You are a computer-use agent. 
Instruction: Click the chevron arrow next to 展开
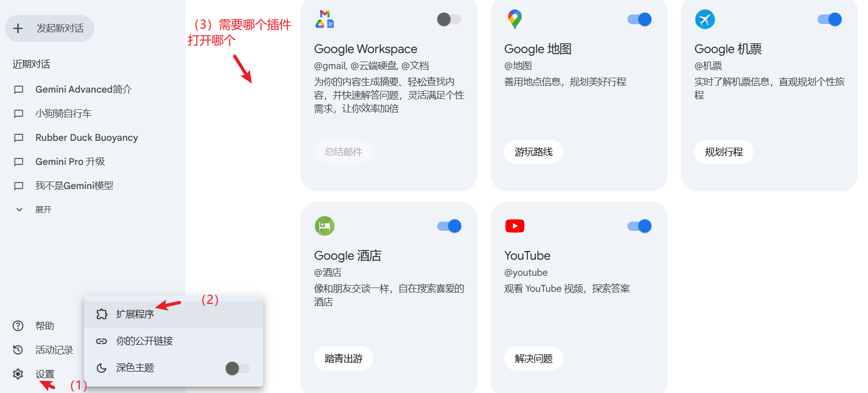pos(19,209)
